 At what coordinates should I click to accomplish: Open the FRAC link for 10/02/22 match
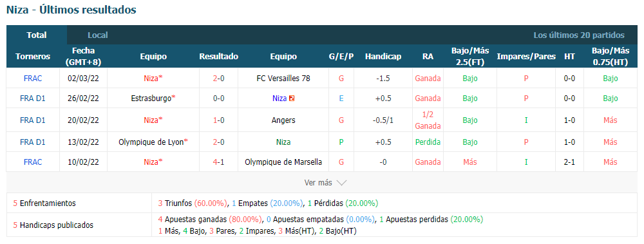(x=33, y=162)
